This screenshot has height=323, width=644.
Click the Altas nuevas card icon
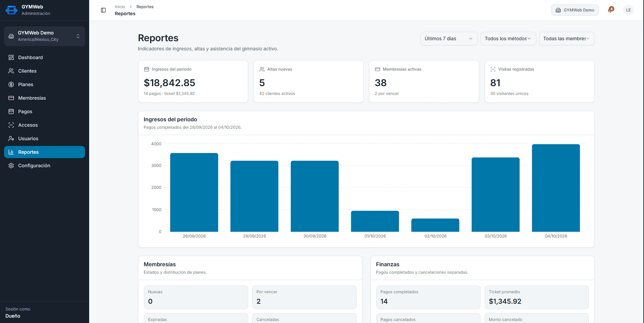tap(262, 69)
